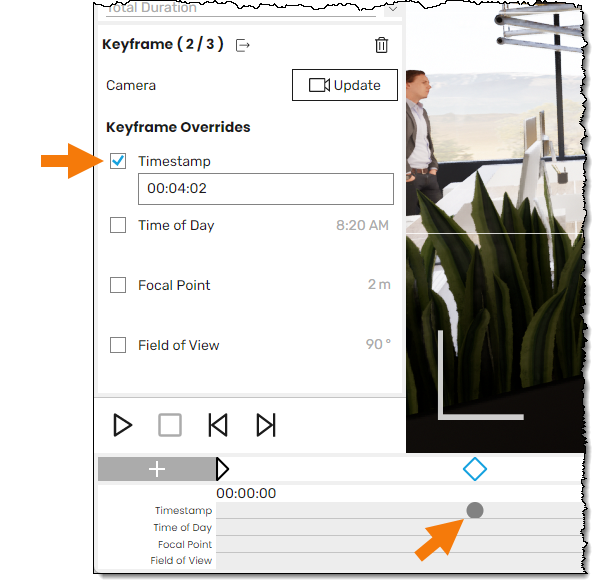Uncheck the Timestamp override checkbox
Image resolution: width=599 pixels, height=585 pixels.
(118, 161)
